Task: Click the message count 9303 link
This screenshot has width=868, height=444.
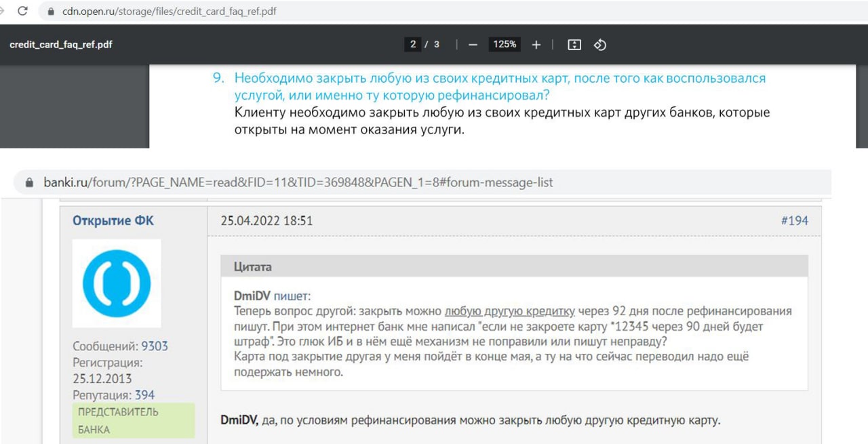Action: [x=155, y=346]
